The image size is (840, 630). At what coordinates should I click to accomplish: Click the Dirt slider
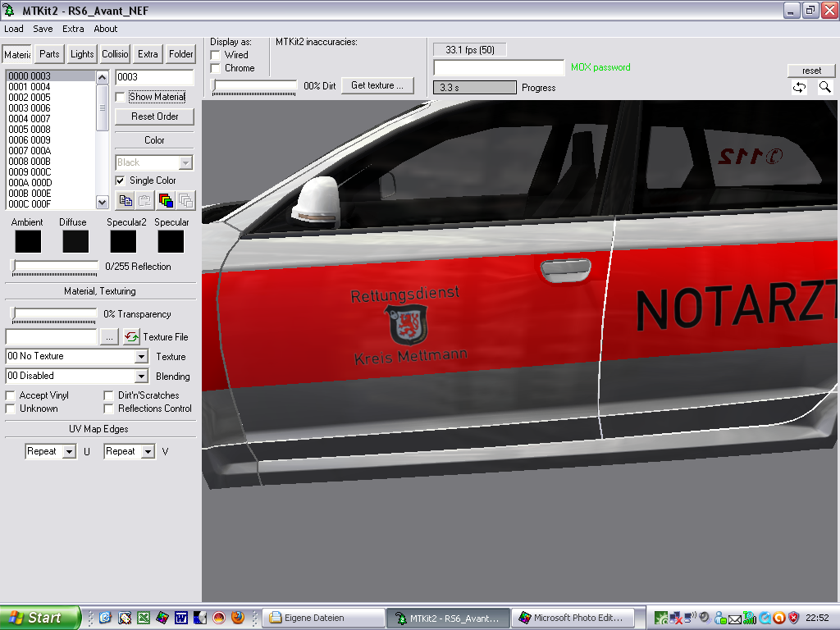[254, 86]
